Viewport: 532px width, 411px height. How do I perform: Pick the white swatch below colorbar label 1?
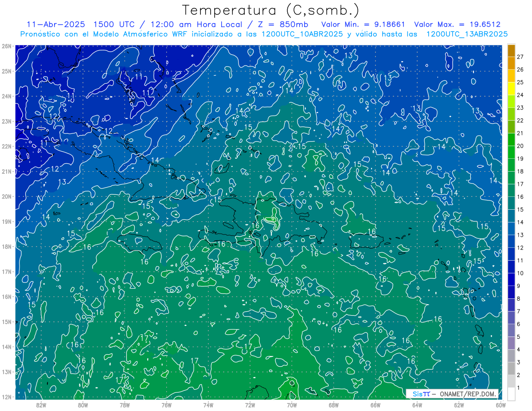pyautogui.click(x=511, y=394)
